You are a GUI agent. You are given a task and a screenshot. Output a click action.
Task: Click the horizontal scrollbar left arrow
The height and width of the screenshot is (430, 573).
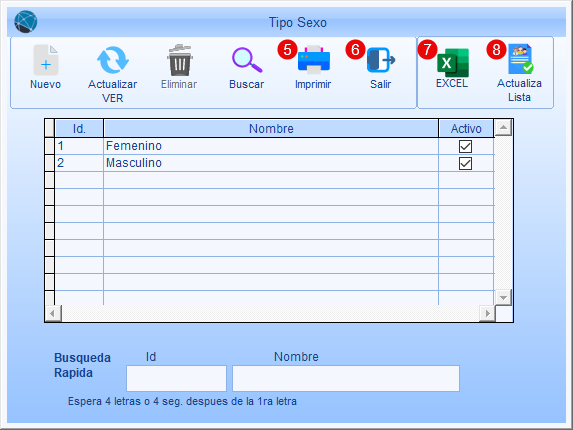[x=53, y=313]
